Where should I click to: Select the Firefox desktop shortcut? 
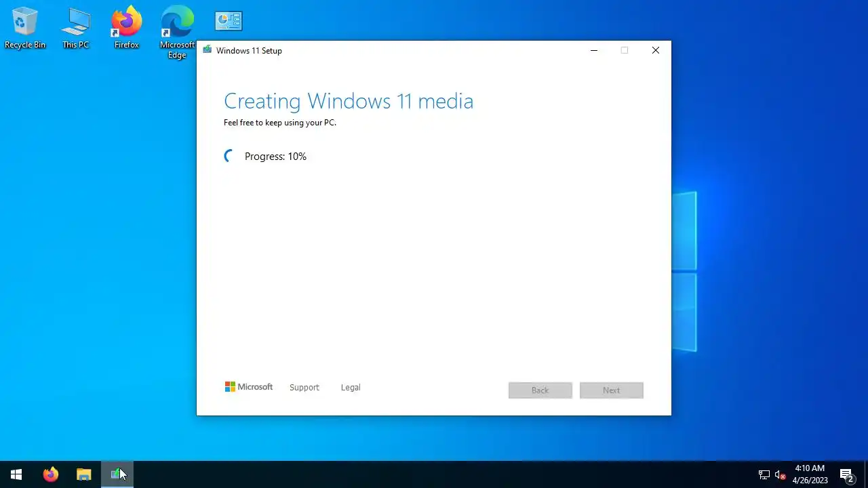click(x=126, y=28)
